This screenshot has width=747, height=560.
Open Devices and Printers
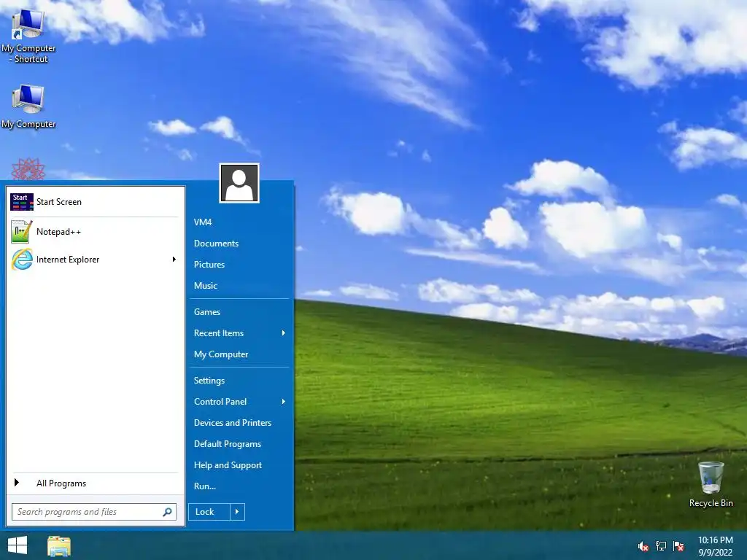pos(239,423)
